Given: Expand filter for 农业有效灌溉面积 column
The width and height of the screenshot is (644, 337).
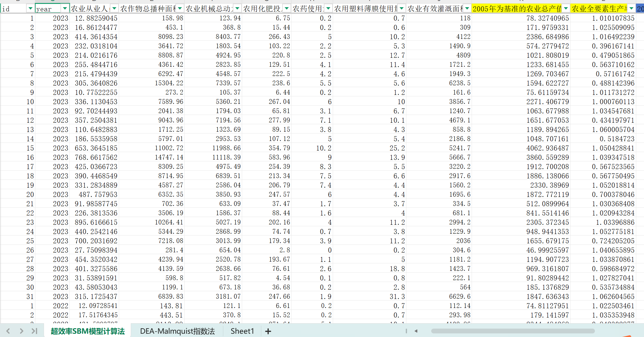Looking at the screenshot, I should (467, 9).
